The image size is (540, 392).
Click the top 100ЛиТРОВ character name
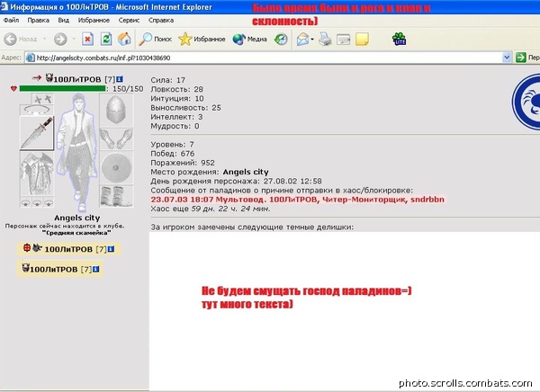(x=77, y=79)
